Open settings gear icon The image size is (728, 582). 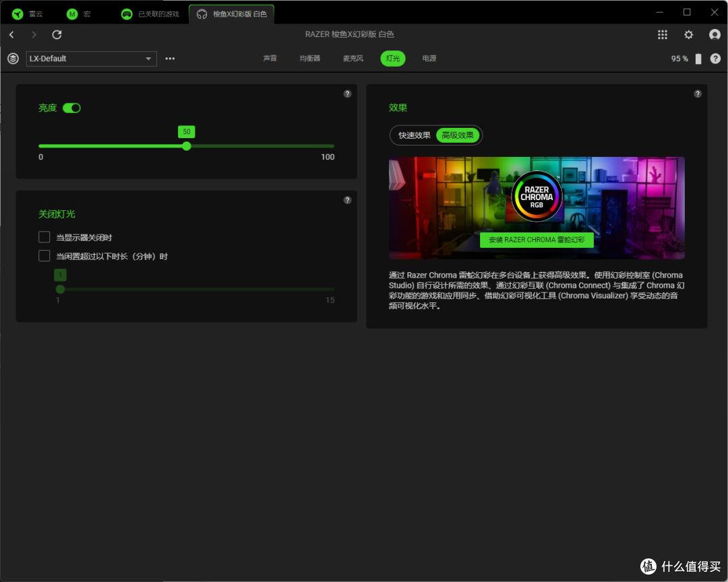688,34
